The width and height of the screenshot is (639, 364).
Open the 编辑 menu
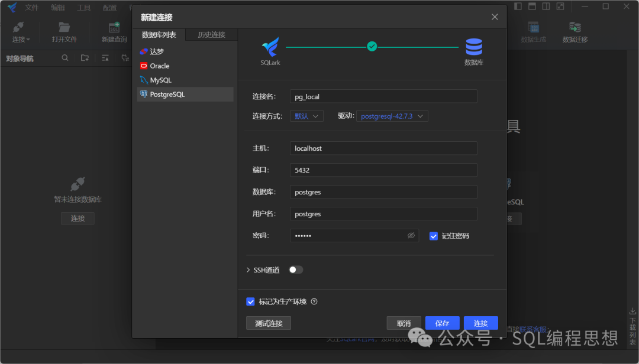pyautogui.click(x=58, y=8)
